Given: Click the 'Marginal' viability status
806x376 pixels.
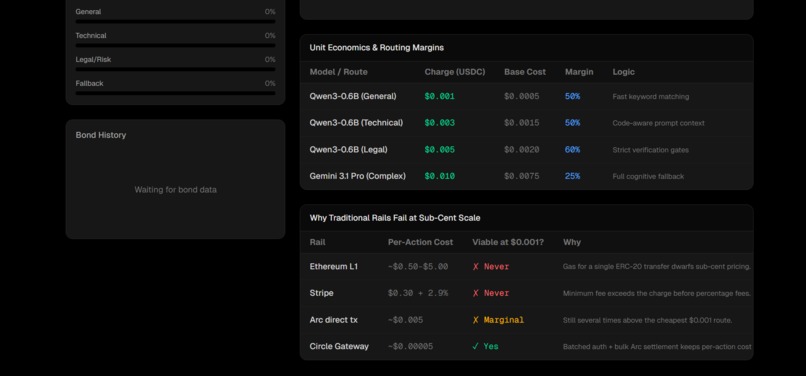Looking at the screenshot, I should pos(498,320).
